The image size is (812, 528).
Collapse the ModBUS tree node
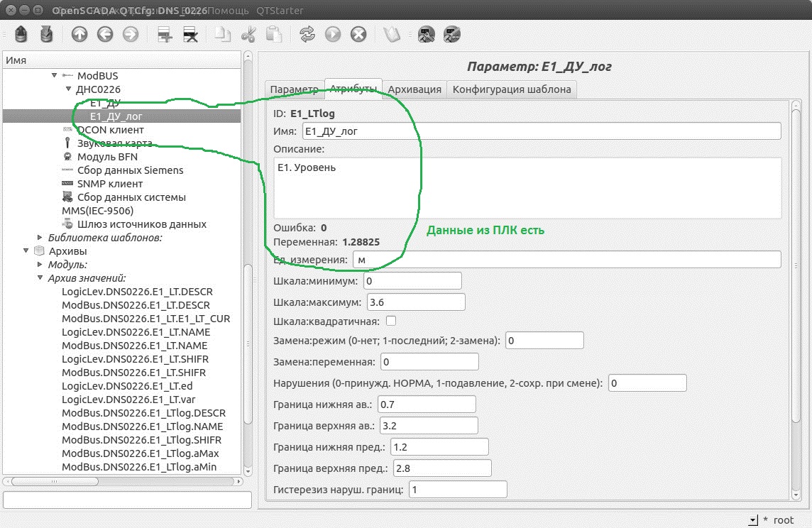point(54,76)
